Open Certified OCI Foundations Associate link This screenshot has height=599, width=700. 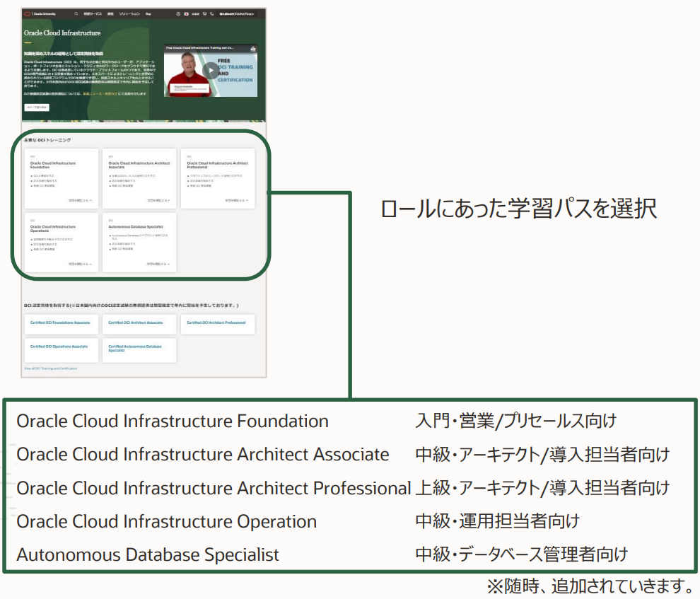(x=60, y=322)
